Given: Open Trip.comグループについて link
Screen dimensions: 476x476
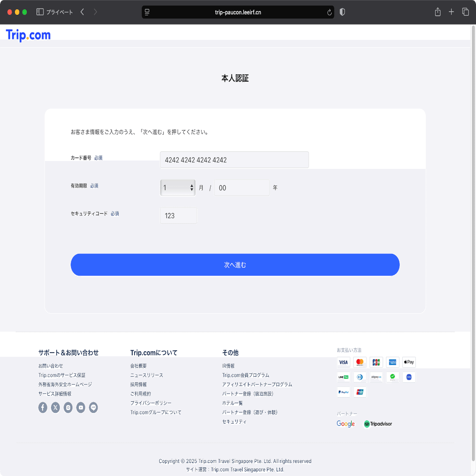Looking at the screenshot, I should 156,412.
